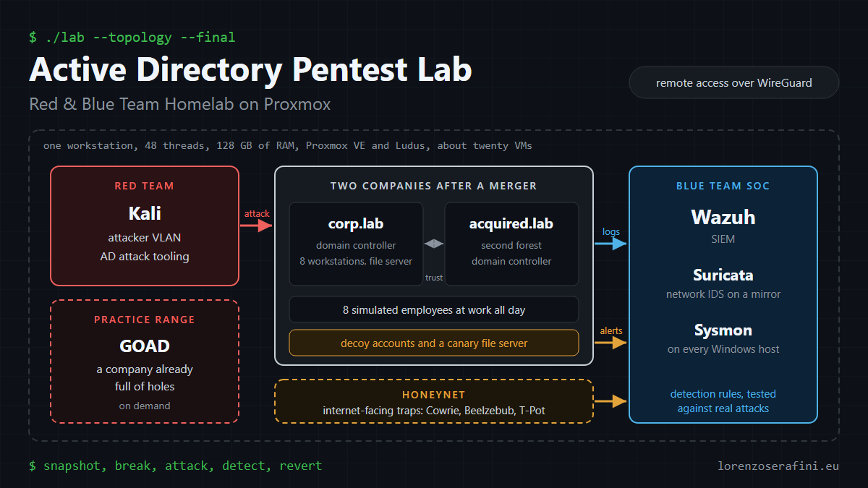Select the Kali heading in Red Team box

[145, 213]
